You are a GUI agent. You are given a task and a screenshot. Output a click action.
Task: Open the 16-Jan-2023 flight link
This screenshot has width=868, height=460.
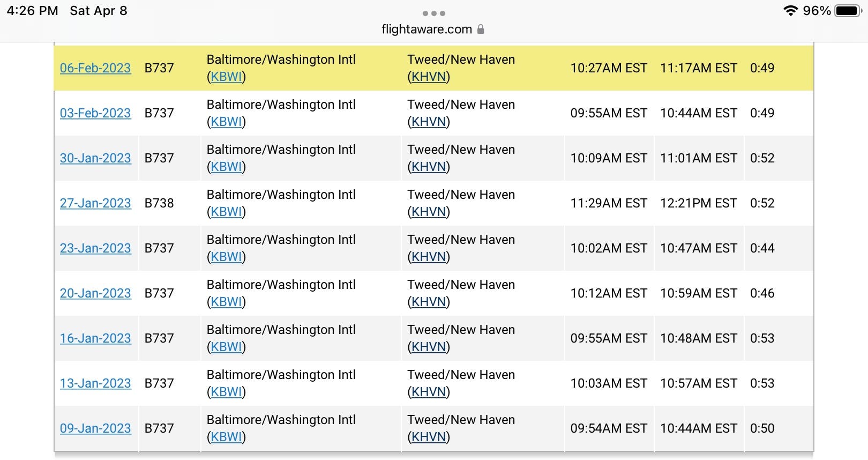pos(95,338)
